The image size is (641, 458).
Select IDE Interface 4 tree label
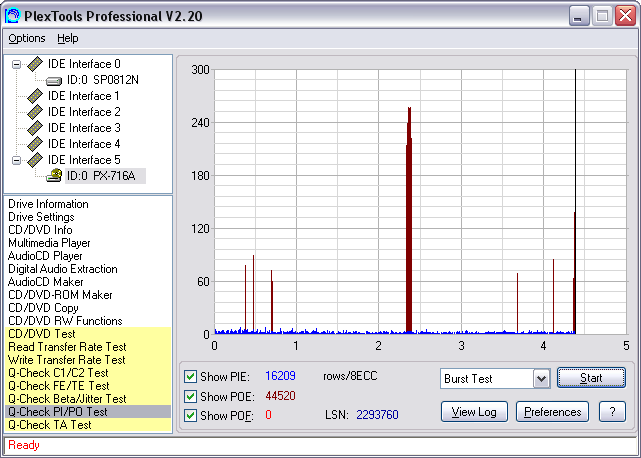pyautogui.click(x=84, y=144)
